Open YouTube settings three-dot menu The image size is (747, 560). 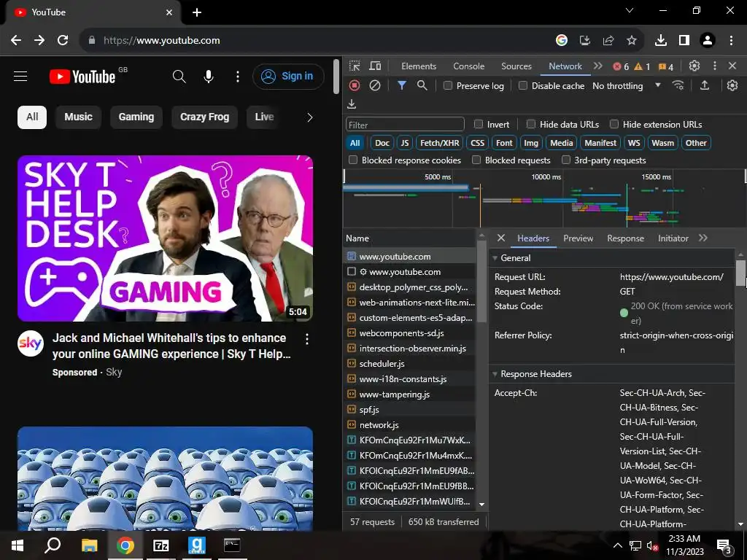click(x=238, y=76)
